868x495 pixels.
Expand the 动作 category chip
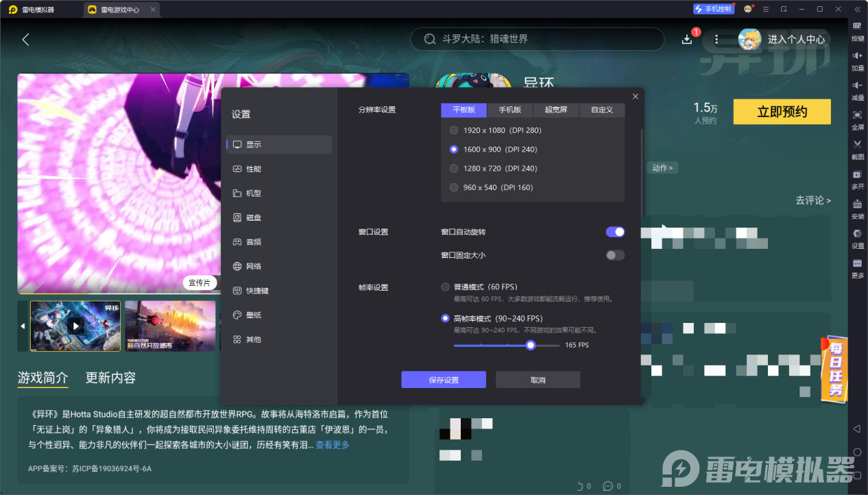pyautogui.click(x=662, y=167)
